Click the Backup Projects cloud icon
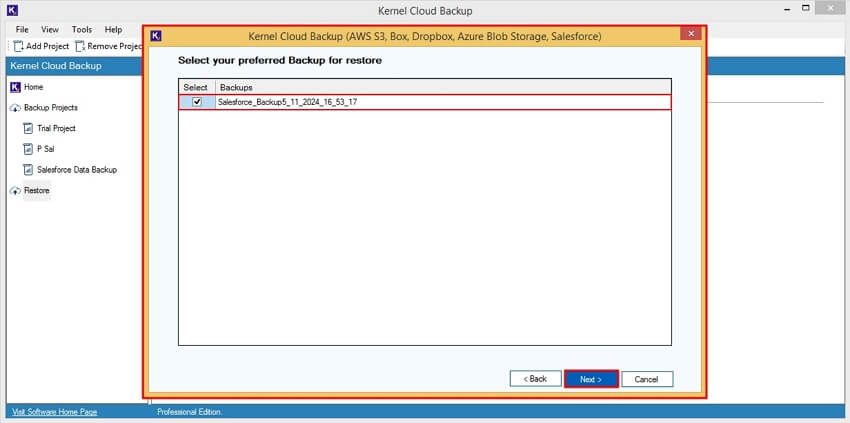Screen dimensions: 850x423 tap(15, 108)
